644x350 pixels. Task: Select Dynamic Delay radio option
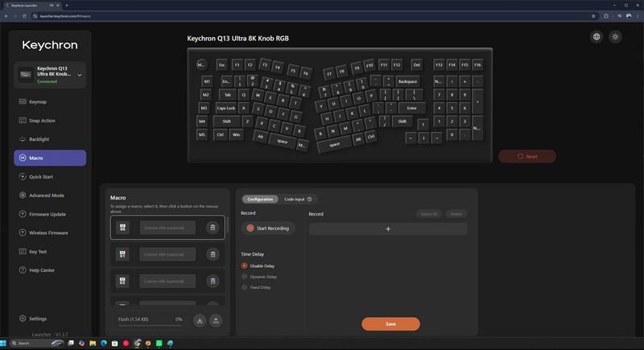coord(245,277)
